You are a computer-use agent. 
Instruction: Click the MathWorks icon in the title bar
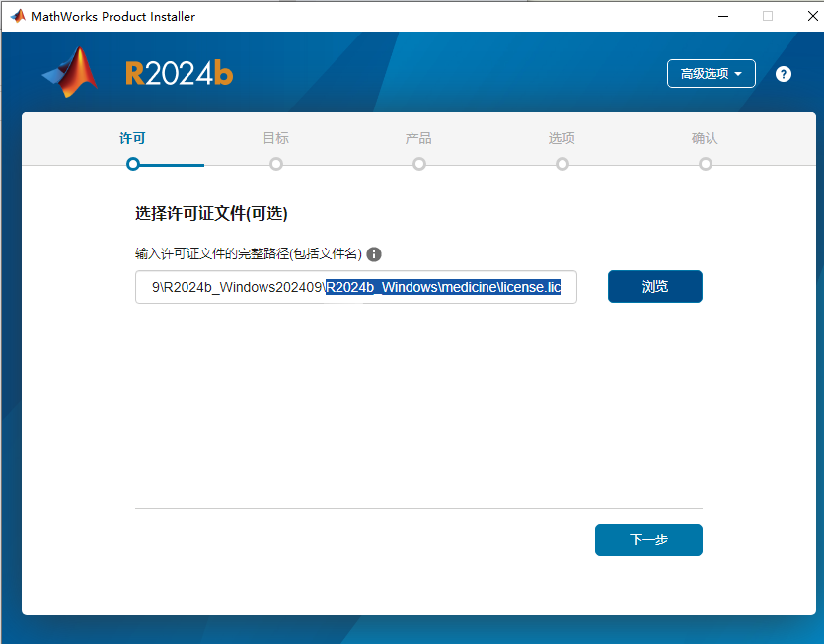pyautogui.click(x=17, y=16)
